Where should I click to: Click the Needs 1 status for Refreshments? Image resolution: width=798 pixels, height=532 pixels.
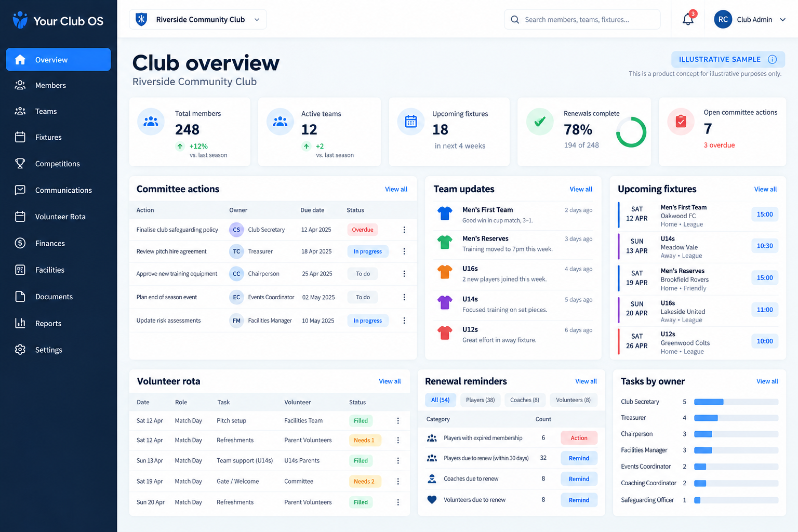pyautogui.click(x=364, y=441)
